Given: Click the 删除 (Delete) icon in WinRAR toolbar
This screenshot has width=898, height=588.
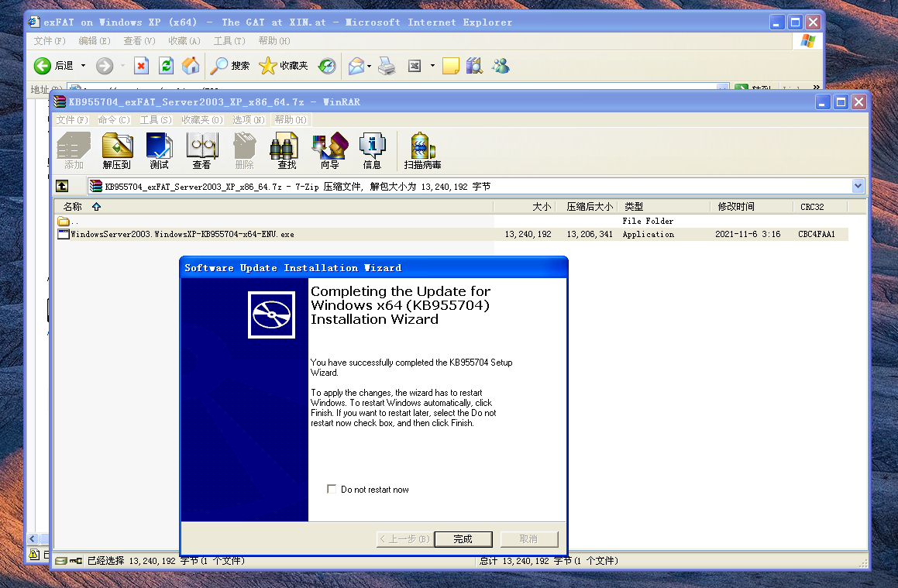Looking at the screenshot, I should (x=245, y=151).
